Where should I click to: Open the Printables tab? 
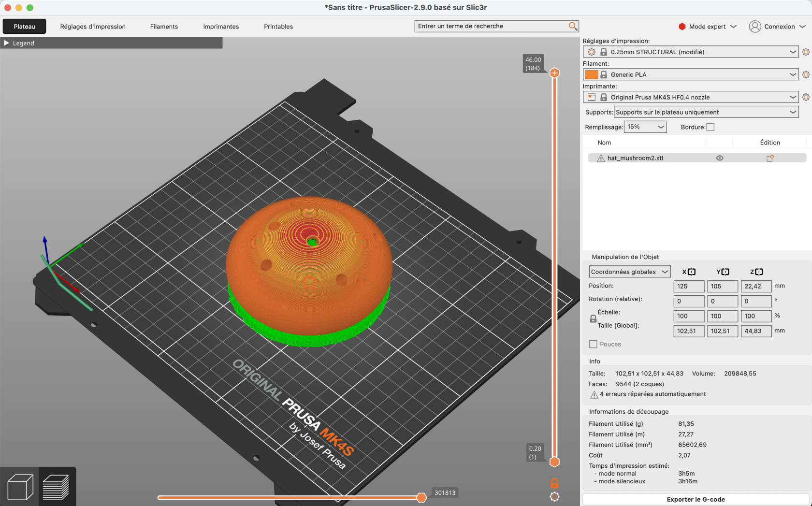tap(278, 27)
